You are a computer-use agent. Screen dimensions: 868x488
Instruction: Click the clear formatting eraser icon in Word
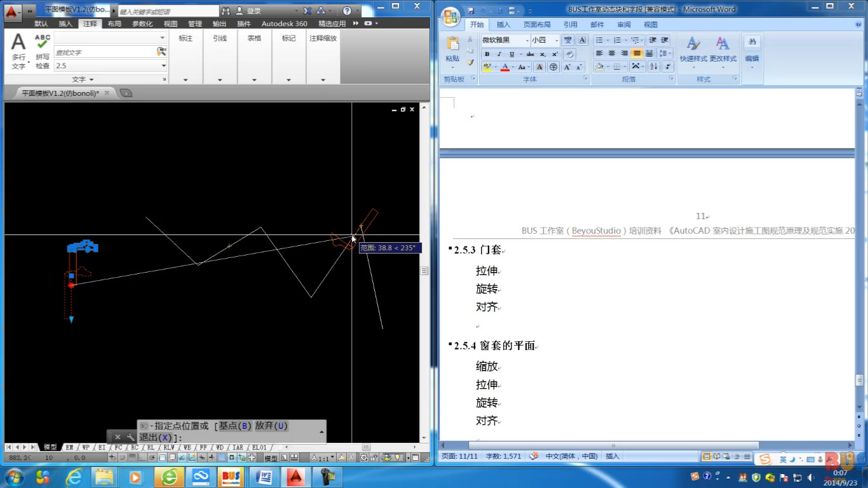tap(569, 54)
